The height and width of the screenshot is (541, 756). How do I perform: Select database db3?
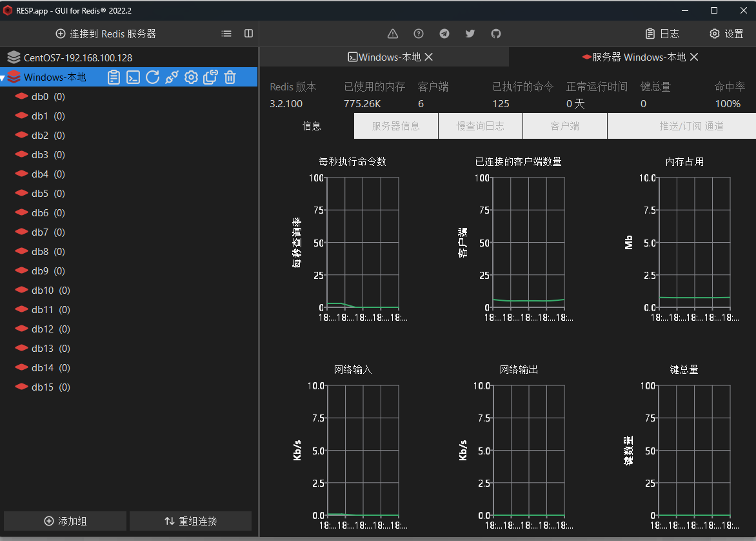coord(40,154)
